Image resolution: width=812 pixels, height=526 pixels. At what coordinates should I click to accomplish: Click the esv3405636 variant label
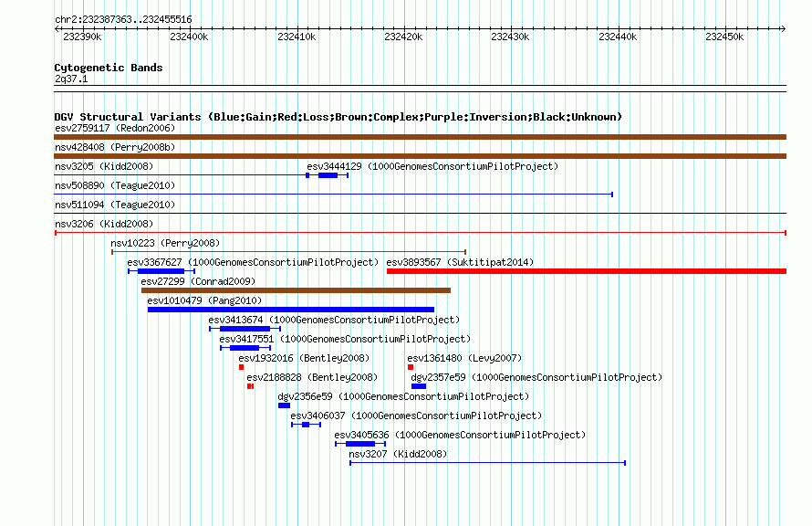pos(460,435)
